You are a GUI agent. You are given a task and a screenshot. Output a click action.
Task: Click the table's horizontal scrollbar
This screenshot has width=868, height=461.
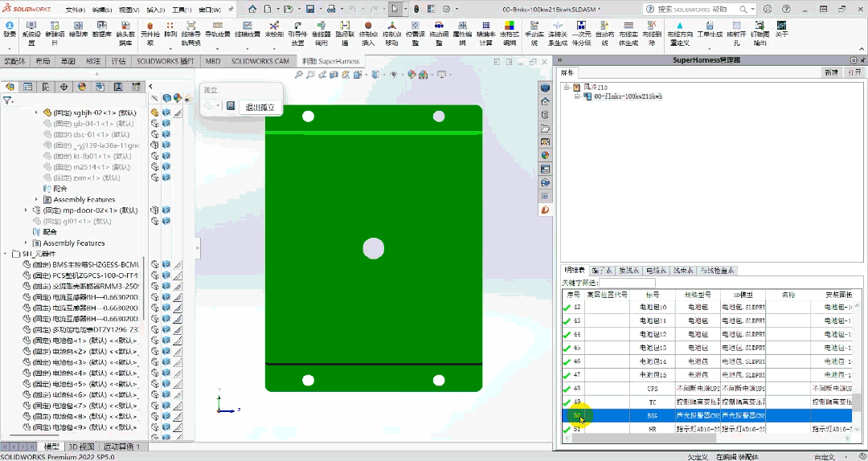[645, 439]
